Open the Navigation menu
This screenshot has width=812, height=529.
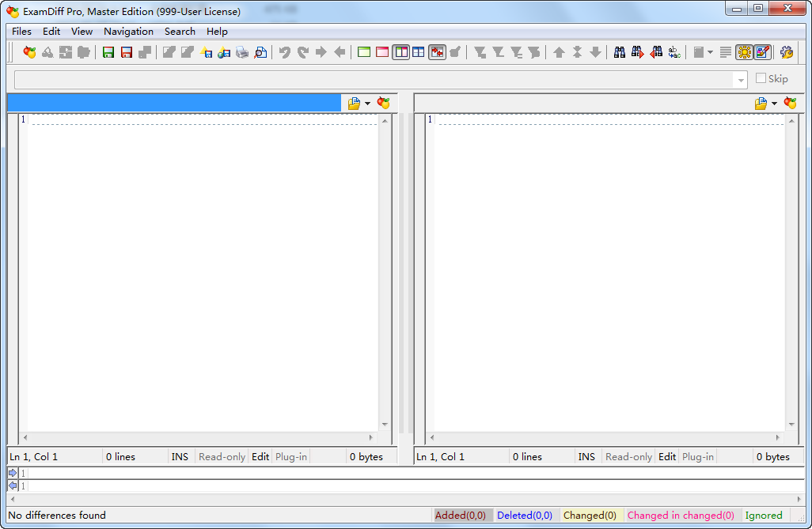[x=128, y=32]
